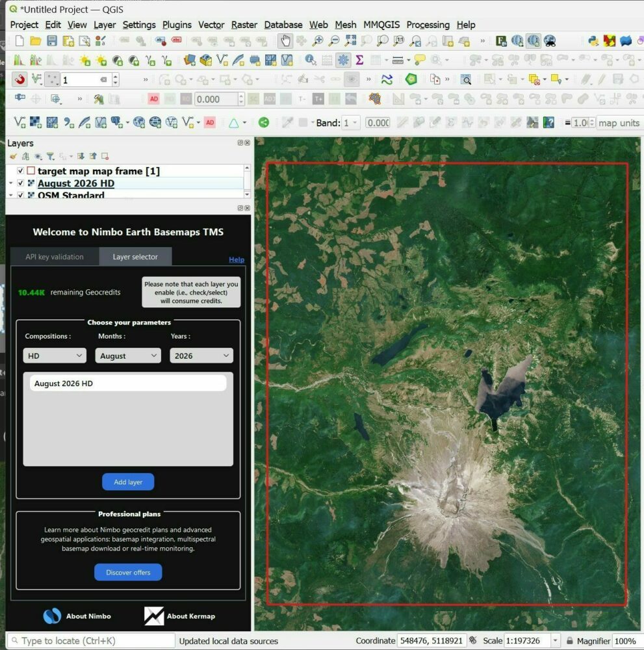Click the Type to locate search field

pyautogui.click(x=91, y=640)
